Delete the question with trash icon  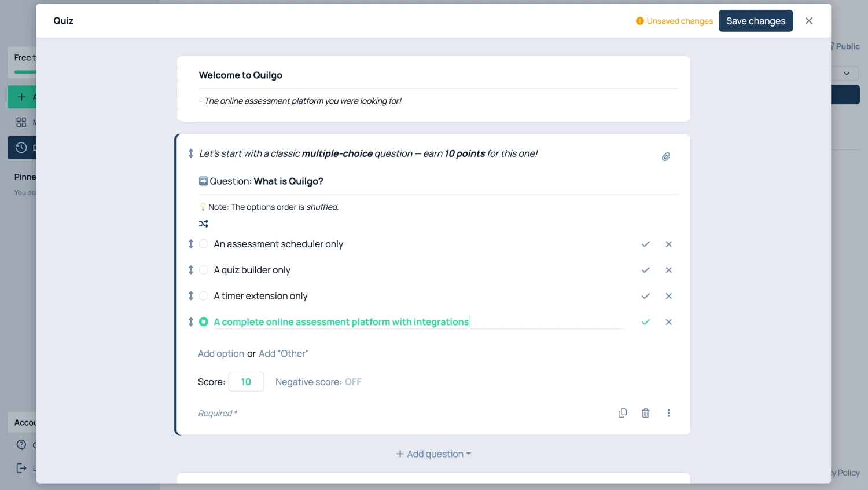click(x=646, y=413)
